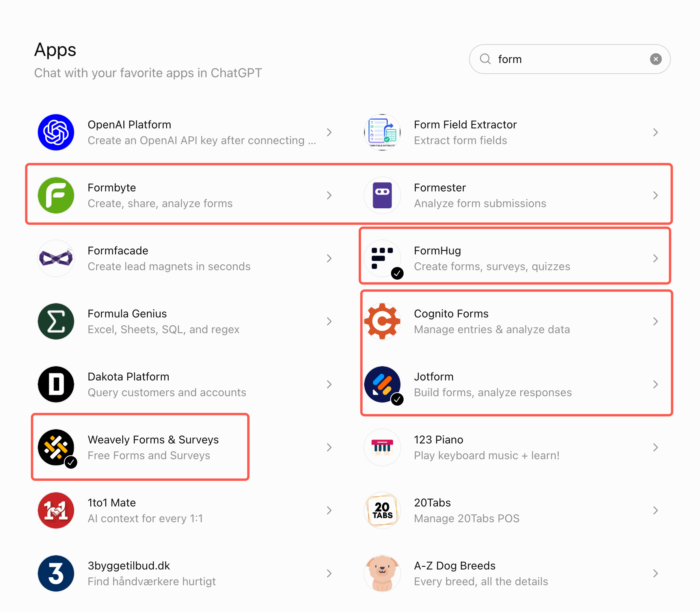Click the 'Formester' app name
Viewport: 700px width, 612px height.
(x=440, y=188)
